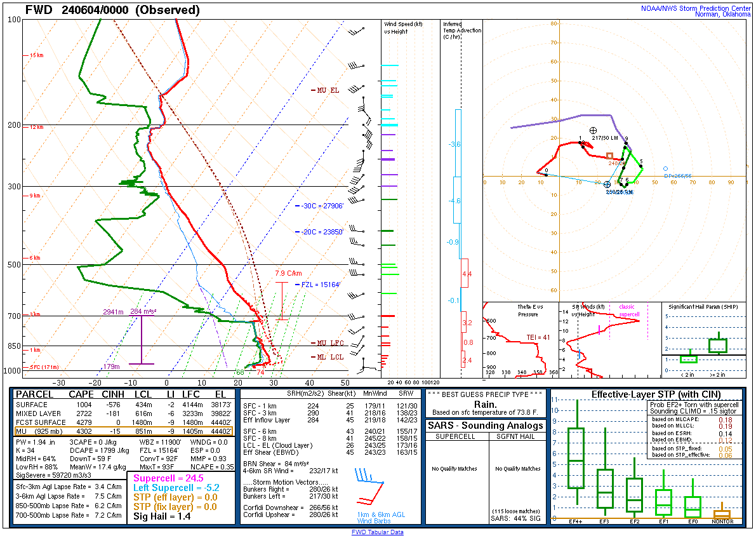The image size is (756, 538).
Task: Click the SARS - Sounding Analogs header
Action: [x=486, y=426]
